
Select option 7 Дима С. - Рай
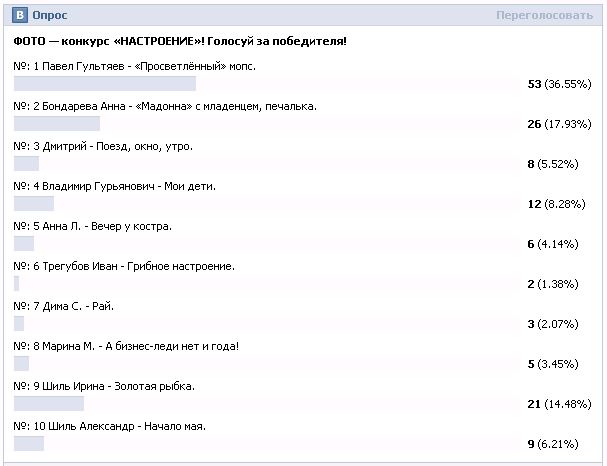[71, 306]
